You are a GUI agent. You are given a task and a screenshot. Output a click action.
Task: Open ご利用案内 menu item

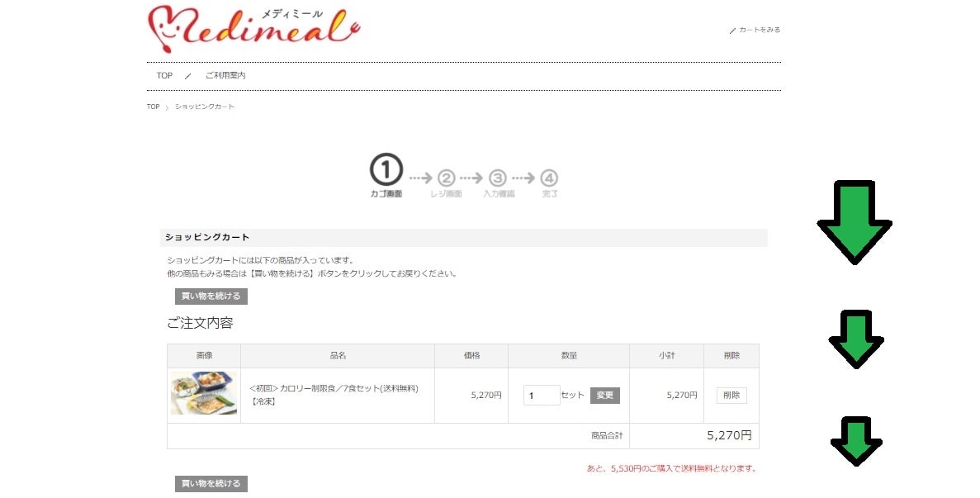pyautogui.click(x=225, y=76)
